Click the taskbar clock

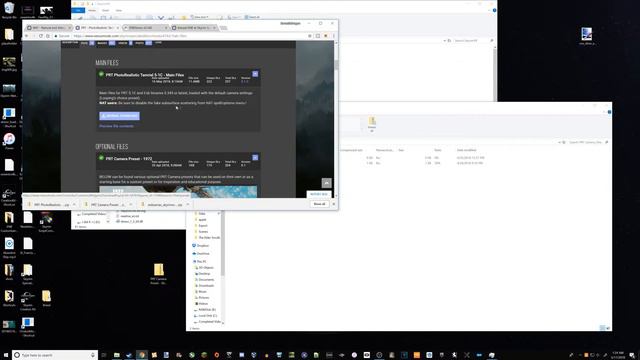click(x=618, y=355)
